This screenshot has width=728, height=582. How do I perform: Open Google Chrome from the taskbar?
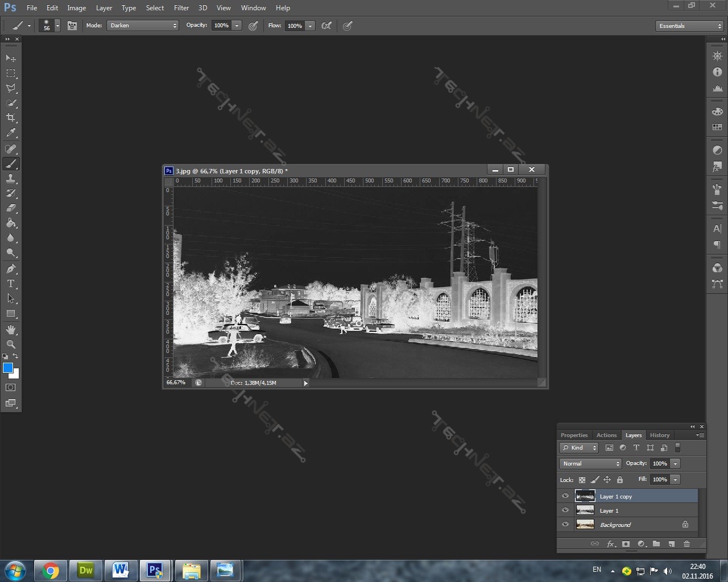pyautogui.click(x=51, y=570)
